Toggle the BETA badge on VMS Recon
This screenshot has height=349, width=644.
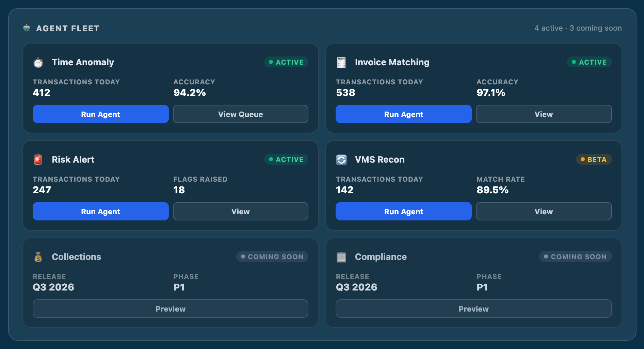(594, 159)
